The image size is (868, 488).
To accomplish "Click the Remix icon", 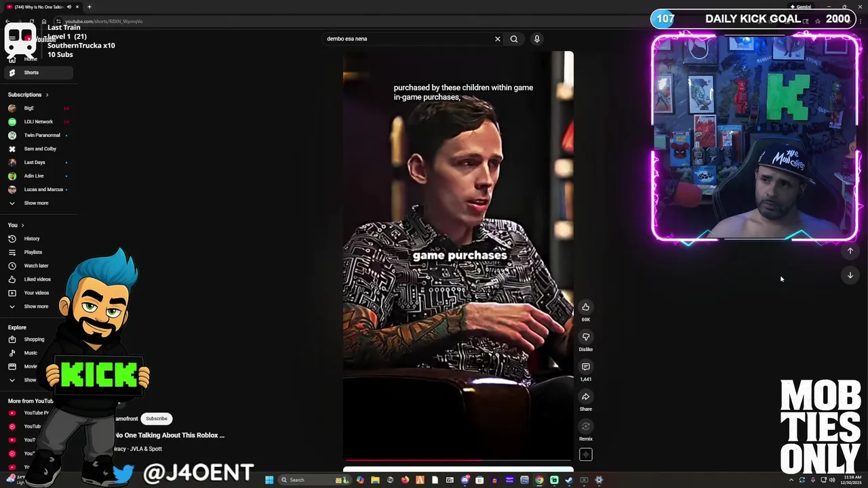I will 586,426.
